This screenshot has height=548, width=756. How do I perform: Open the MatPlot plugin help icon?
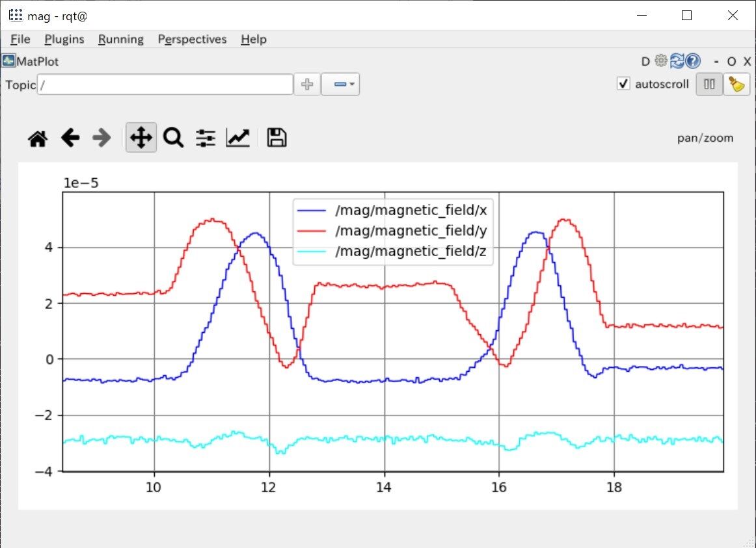[693, 61]
